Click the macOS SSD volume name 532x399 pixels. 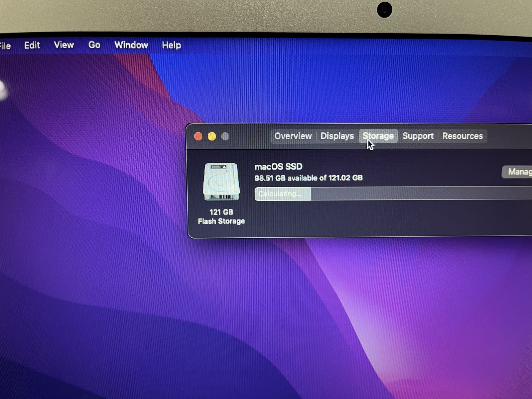[278, 167]
